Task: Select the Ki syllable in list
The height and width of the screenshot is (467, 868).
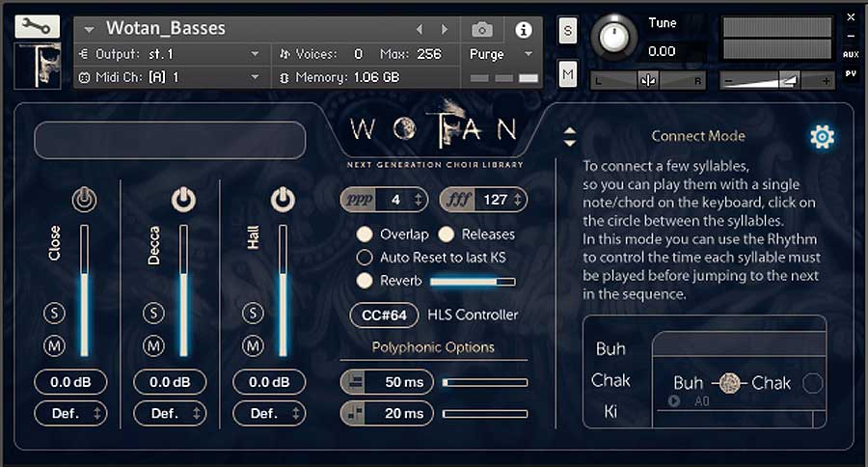Action: [x=610, y=412]
